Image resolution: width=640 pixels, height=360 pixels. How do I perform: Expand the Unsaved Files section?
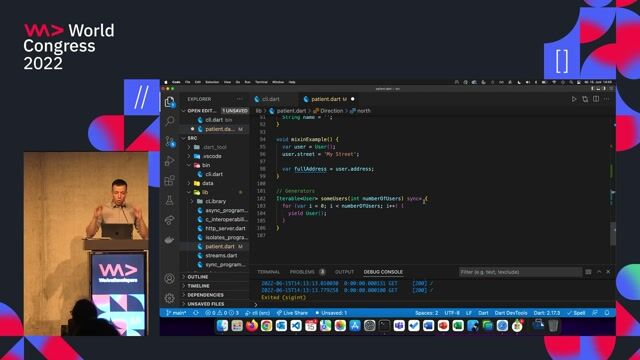coord(206,304)
